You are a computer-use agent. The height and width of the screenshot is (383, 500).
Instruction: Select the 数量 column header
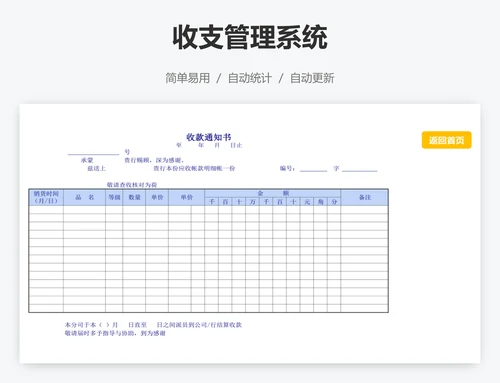(x=134, y=197)
